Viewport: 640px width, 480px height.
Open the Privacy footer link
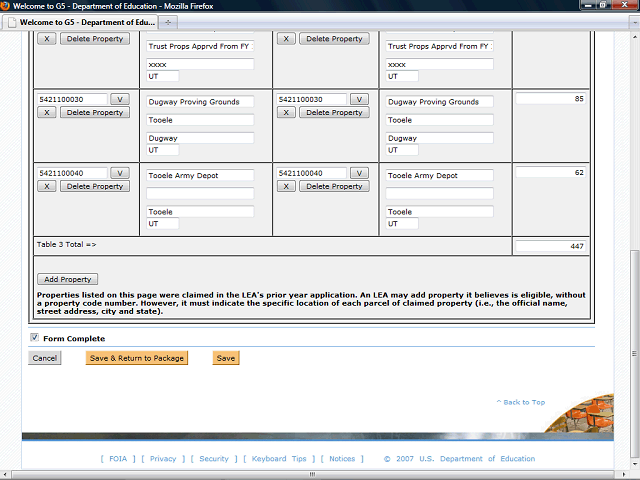pyautogui.click(x=163, y=459)
